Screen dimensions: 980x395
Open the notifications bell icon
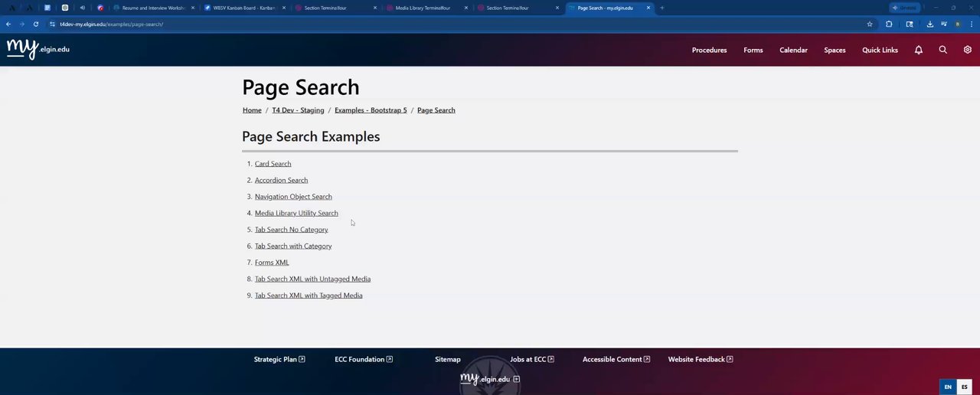pos(918,50)
